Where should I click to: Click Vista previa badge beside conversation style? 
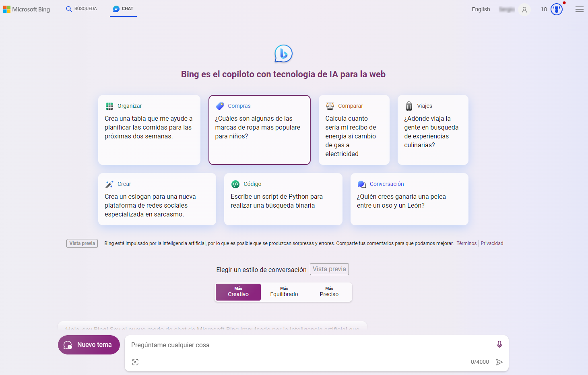pos(329,269)
